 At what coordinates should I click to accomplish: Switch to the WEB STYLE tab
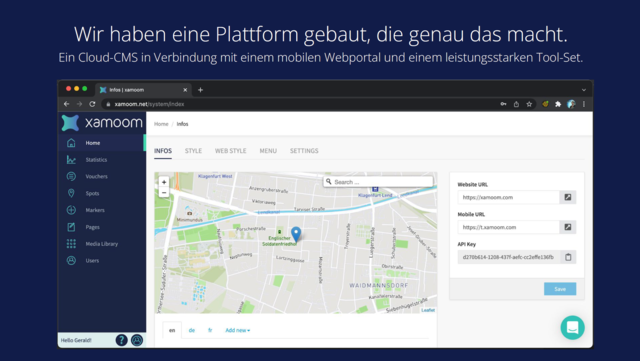(x=231, y=151)
